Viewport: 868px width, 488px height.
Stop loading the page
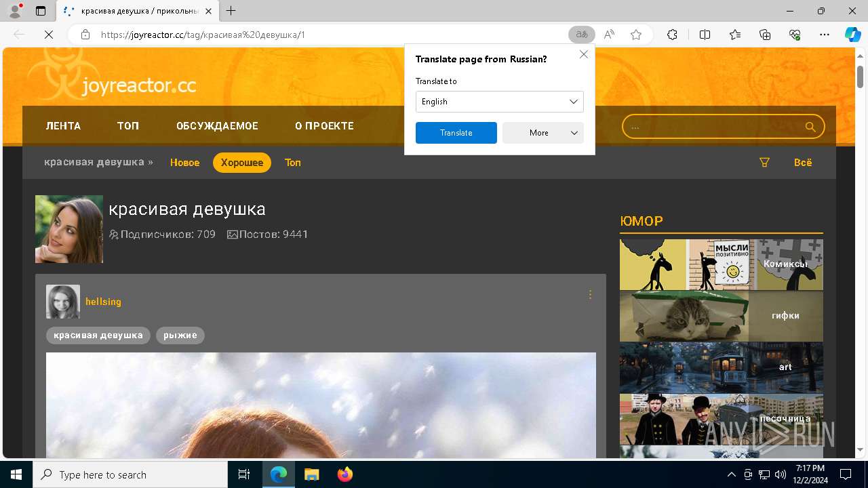tap(48, 35)
